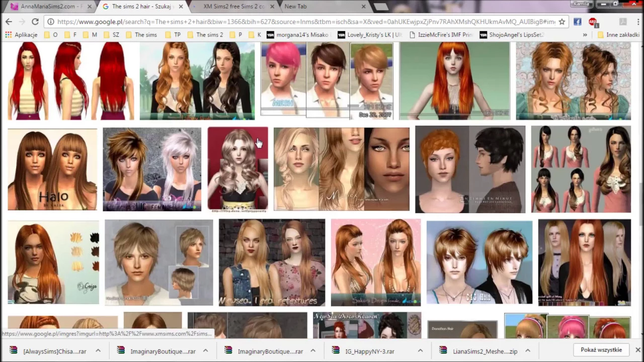Open the spiky brown and white hair thumbnail
Screen dimensions: 644x362
pyautogui.click(x=152, y=169)
